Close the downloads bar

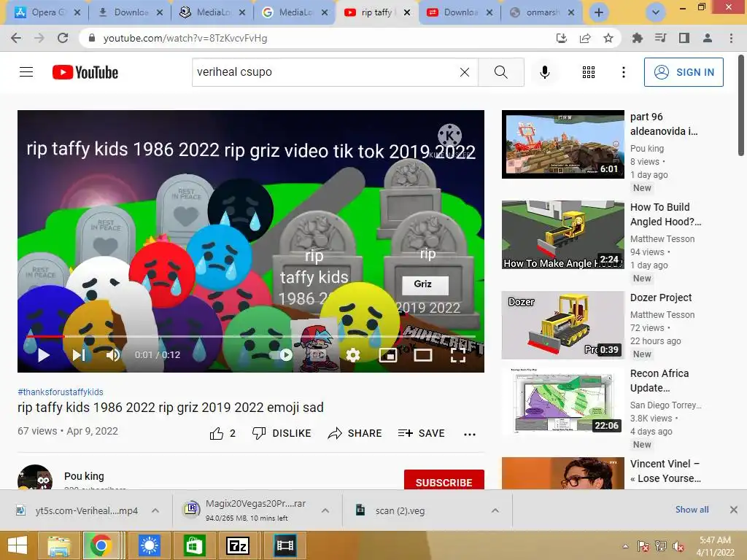coord(734,510)
